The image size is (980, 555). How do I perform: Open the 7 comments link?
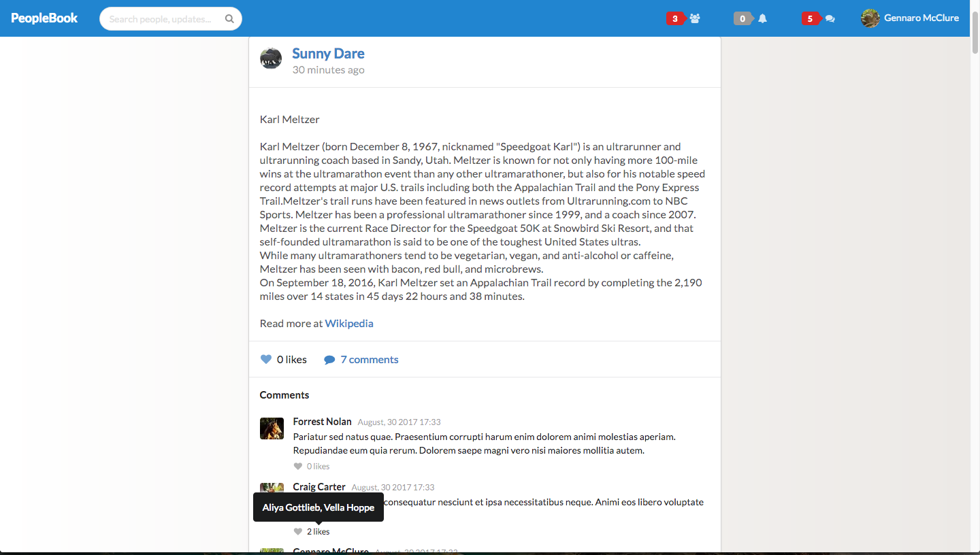click(370, 360)
